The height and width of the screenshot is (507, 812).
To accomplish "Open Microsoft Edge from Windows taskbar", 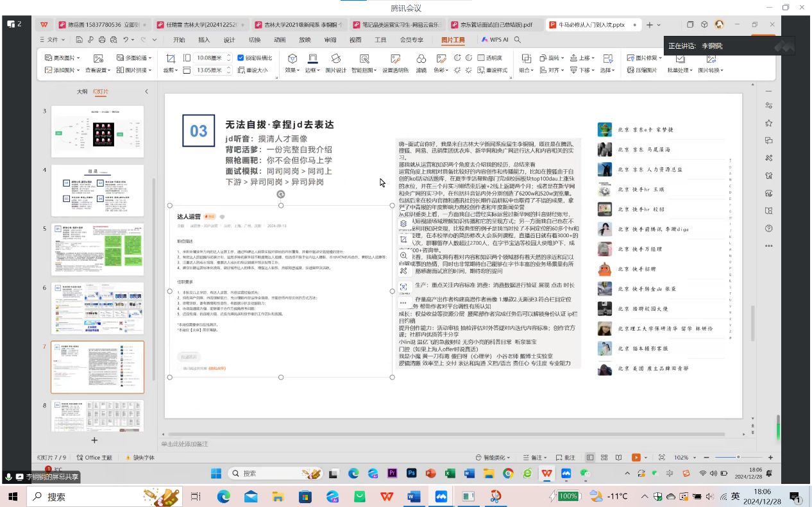I will 223,497.
